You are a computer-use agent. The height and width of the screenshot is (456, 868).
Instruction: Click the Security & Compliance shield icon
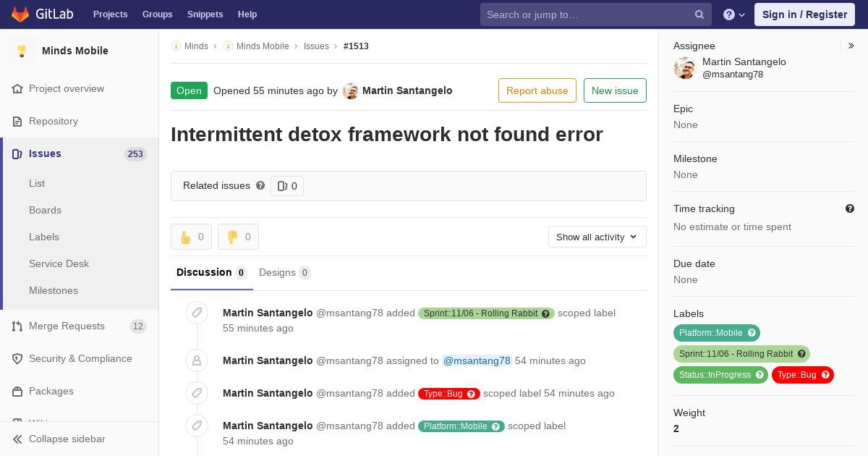click(x=17, y=359)
